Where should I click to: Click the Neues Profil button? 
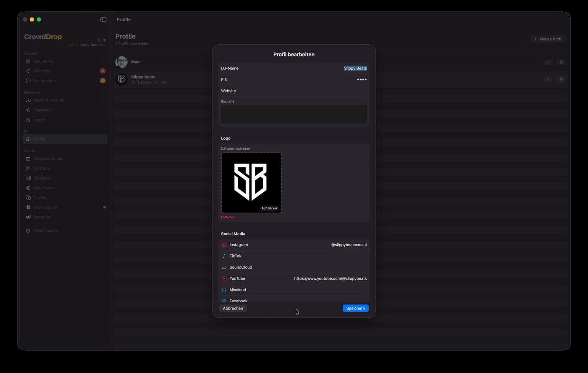(x=548, y=39)
